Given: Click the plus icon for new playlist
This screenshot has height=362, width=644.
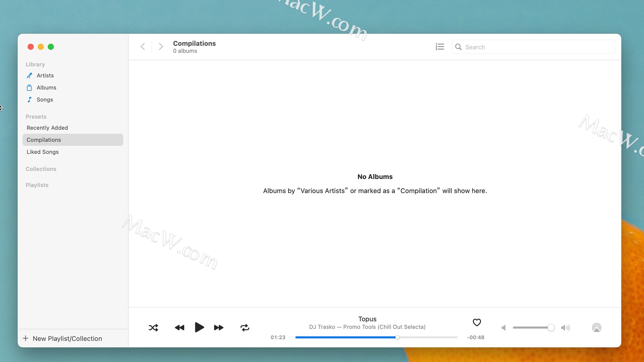Looking at the screenshot, I should (x=25, y=338).
